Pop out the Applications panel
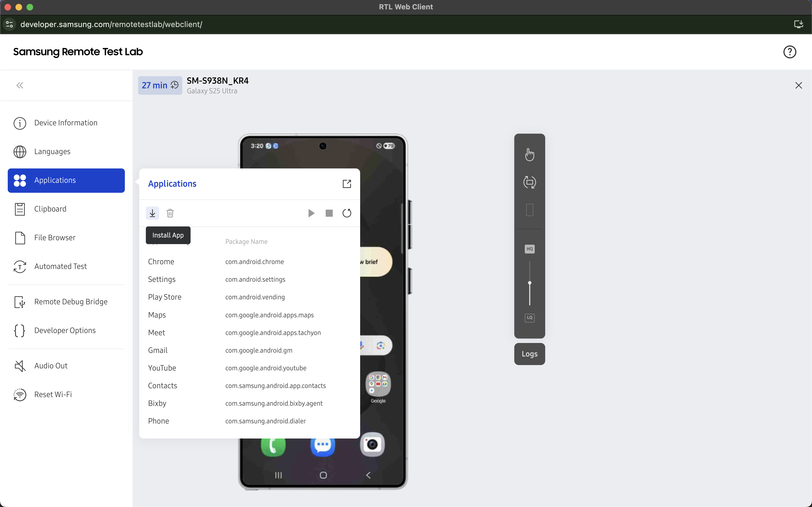 point(347,184)
